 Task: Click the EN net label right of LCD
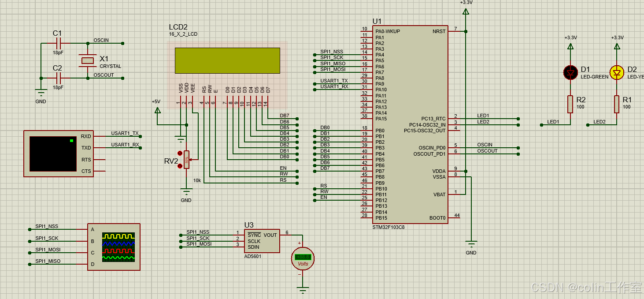(283, 168)
